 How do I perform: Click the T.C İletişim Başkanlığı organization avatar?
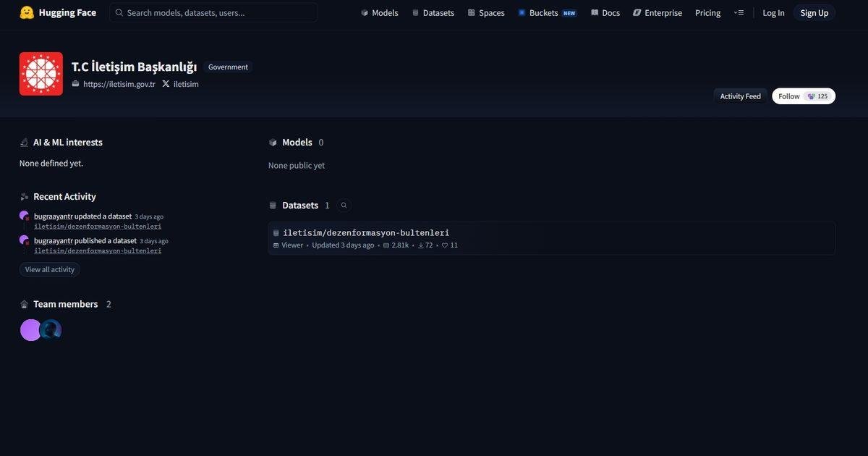(x=41, y=74)
